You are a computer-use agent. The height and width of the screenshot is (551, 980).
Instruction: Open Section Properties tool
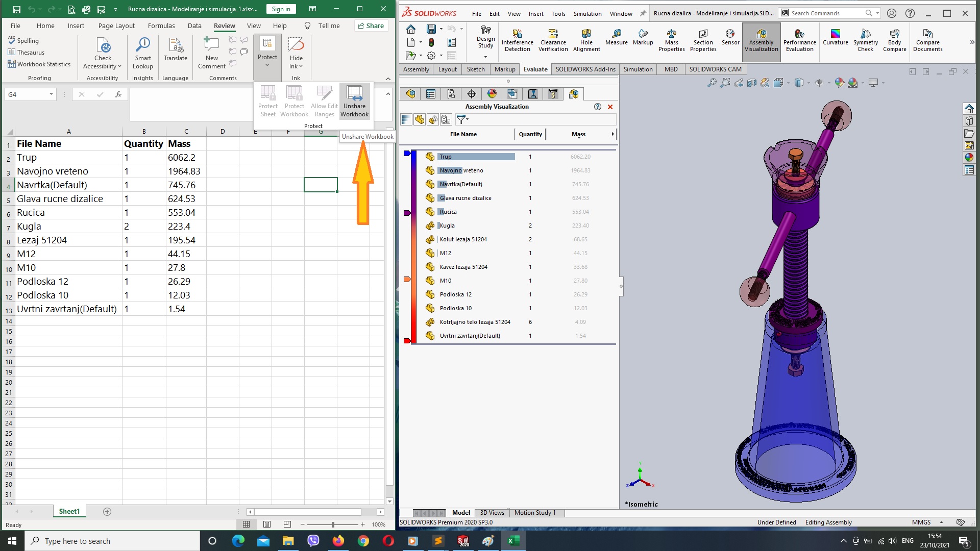[703, 40]
